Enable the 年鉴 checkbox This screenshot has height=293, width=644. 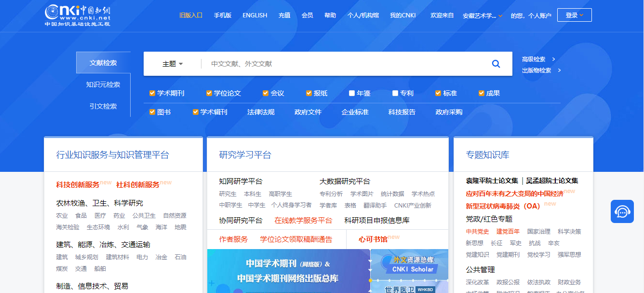click(352, 93)
